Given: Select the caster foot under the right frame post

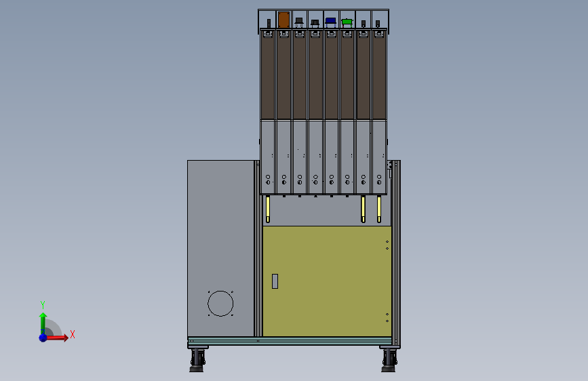Looking at the screenshot, I should (x=389, y=361).
